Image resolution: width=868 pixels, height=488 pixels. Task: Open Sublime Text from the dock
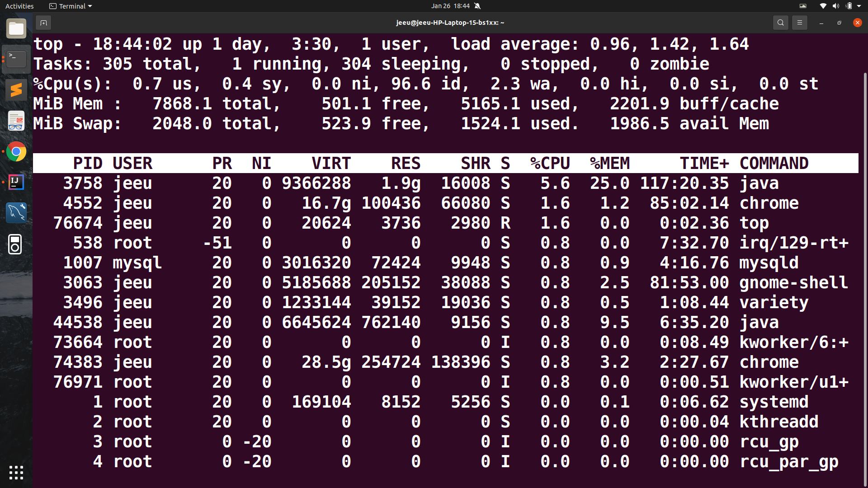[16, 89]
